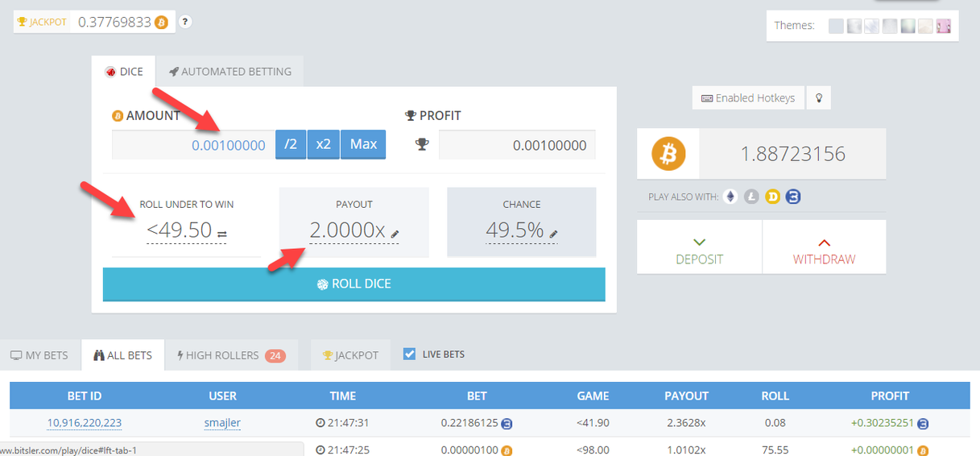Switch to the Dice tab
The image size is (980, 456).
point(124,72)
